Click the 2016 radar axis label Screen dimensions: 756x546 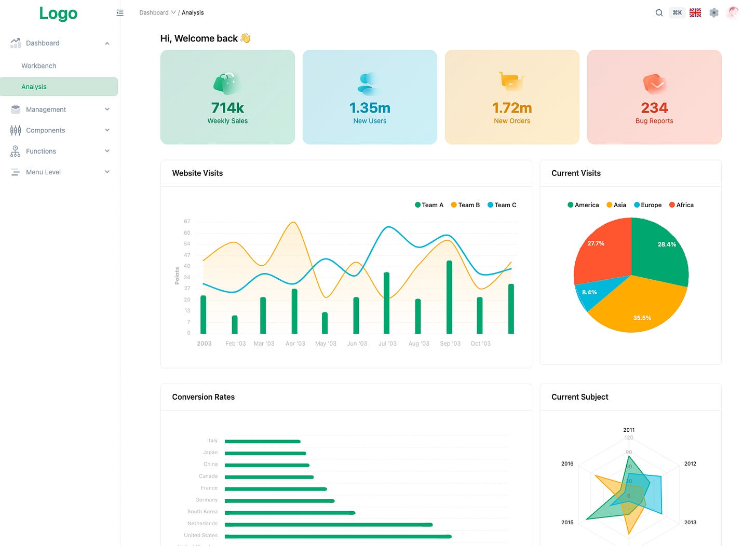(x=567, y=463)
